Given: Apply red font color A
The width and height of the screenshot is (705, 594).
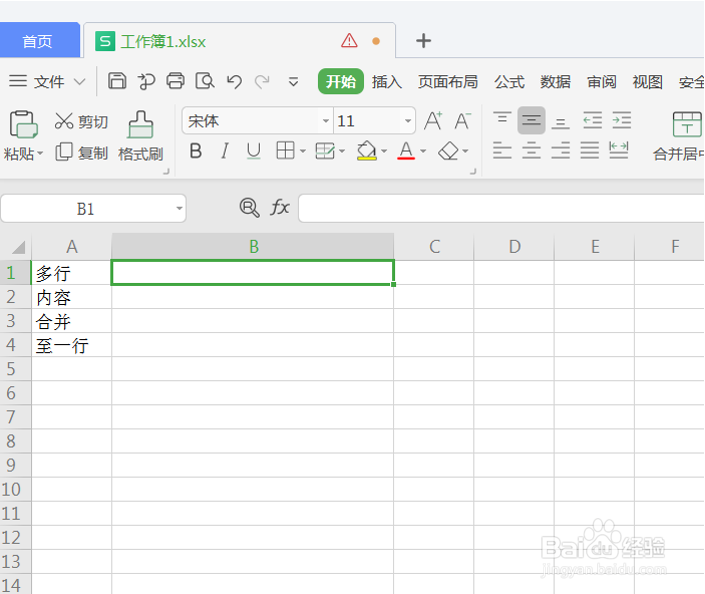Looking at the screenshot, I should [406, 151].
